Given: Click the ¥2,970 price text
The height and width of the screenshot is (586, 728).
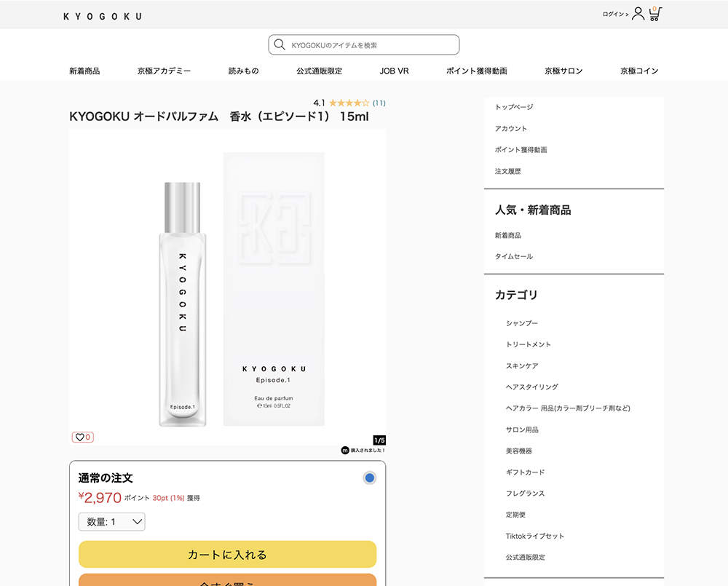Looking at the screenshot, I should (x=100, y=498).
